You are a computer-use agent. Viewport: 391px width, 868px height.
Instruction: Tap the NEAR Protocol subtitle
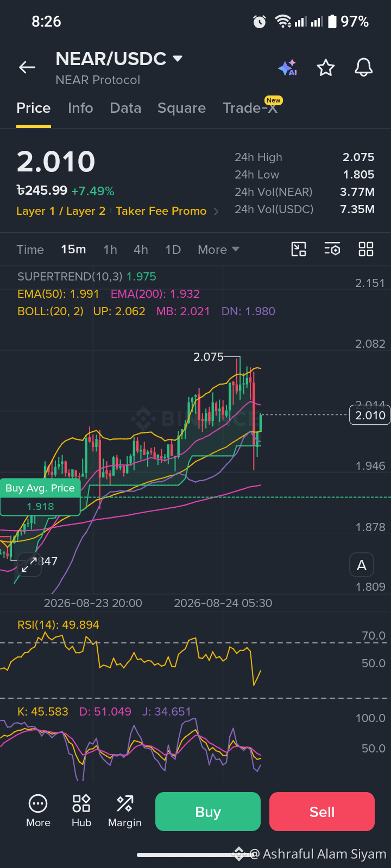98,80
